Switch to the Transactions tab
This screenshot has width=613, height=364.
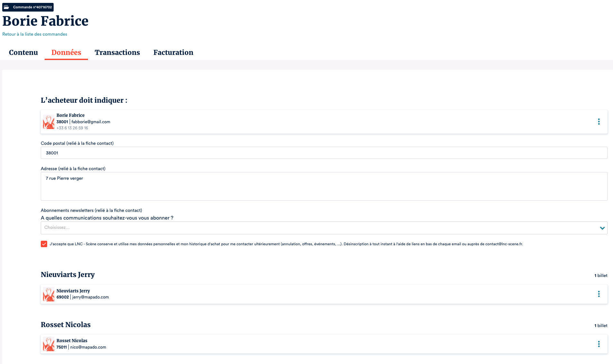[x=117, y=52]
